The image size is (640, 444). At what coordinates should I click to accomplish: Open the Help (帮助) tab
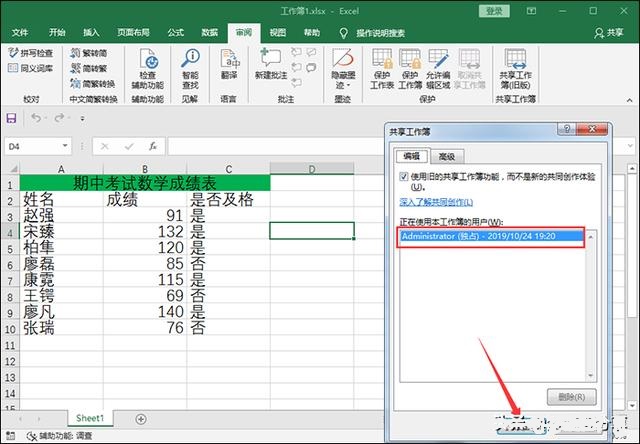(312, 33)
